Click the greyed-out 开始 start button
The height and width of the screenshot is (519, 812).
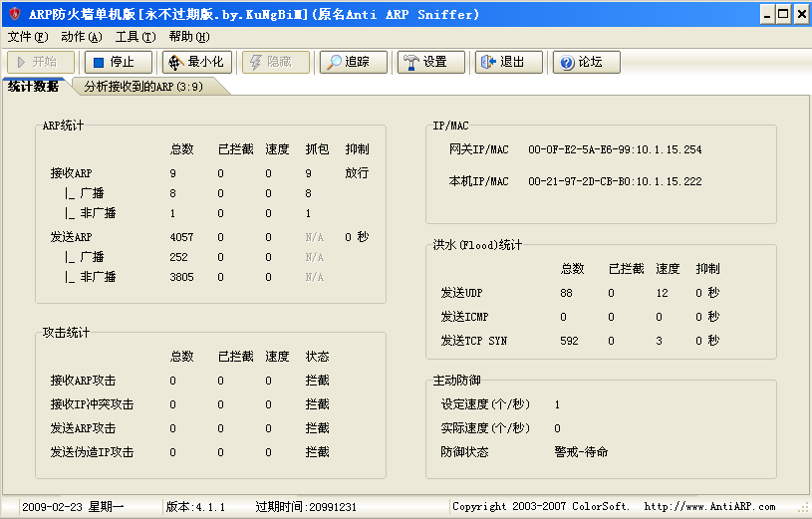tap(35, 62)
